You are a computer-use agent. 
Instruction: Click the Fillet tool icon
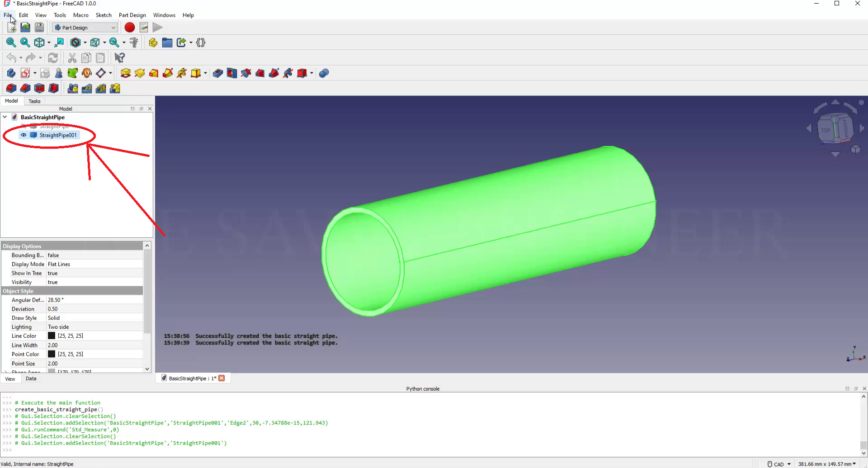pos(11,89)
